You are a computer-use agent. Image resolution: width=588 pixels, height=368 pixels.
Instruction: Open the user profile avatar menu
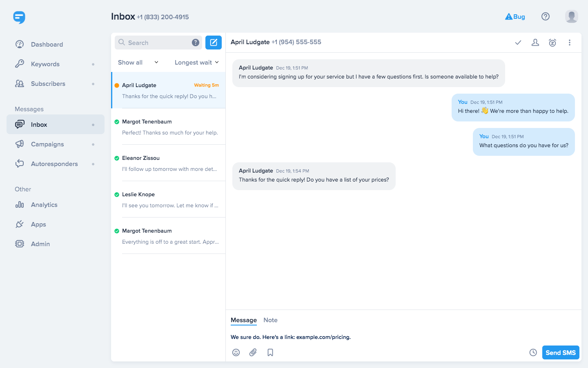pyautogui.click(x=571, y=16)
